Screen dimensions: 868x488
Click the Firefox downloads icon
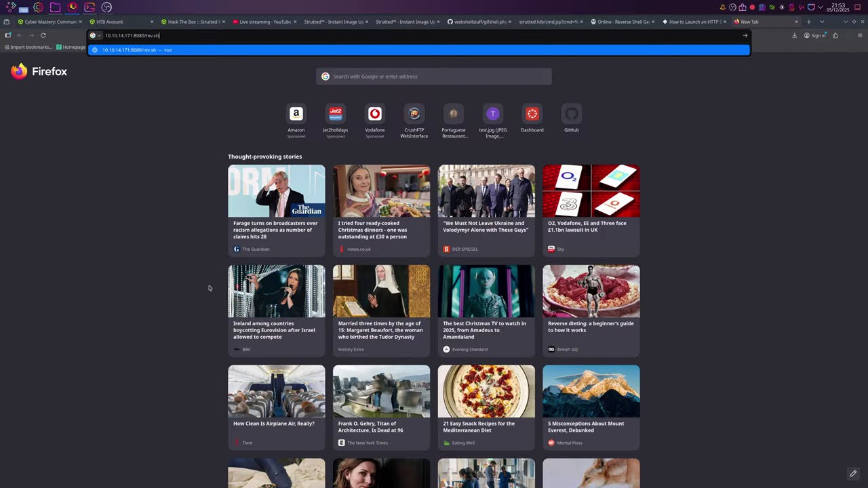794,35
